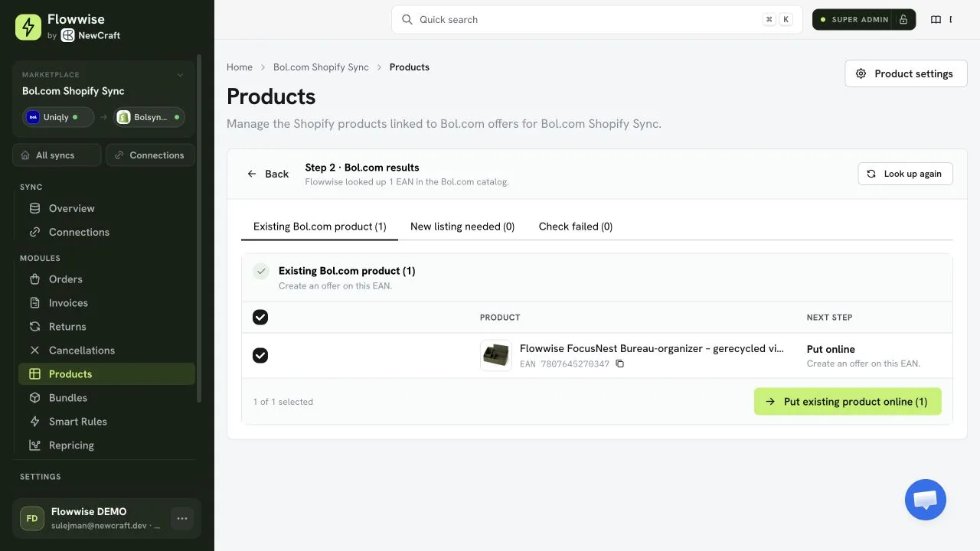This screenshot has width=980, height=551.
Task: Go to Home breadcrumb
Action: tap(240, 67)
